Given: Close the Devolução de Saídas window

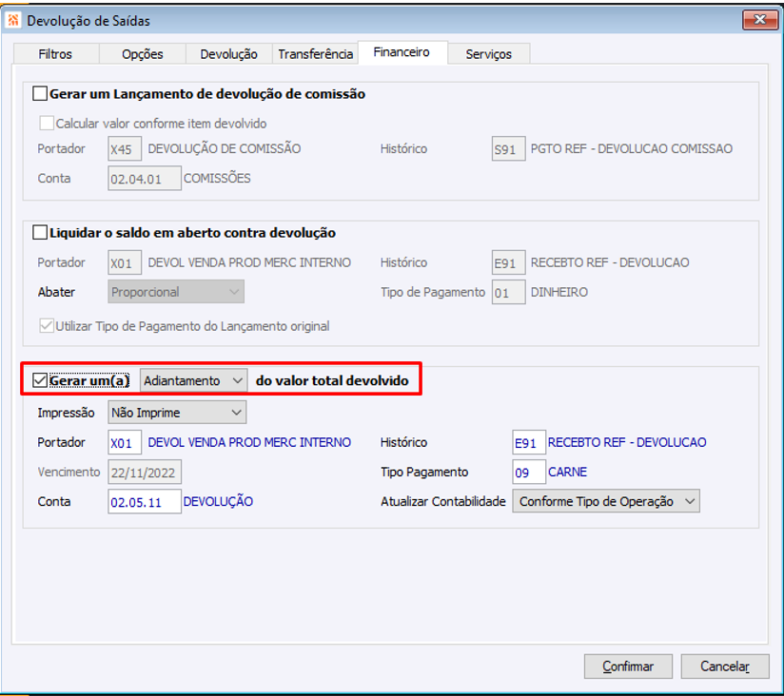Looking at the screenshot, I should click(x=760, y=20).
